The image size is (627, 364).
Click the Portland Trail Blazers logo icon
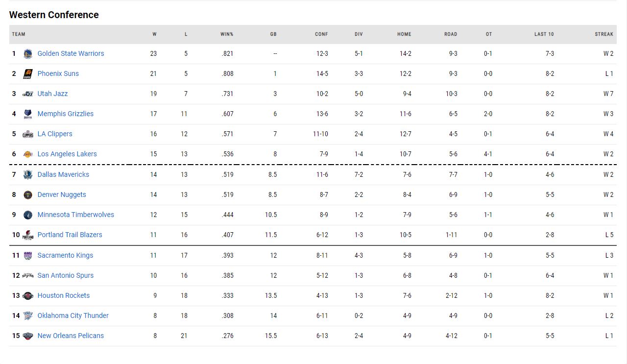[x=28, y=235]
